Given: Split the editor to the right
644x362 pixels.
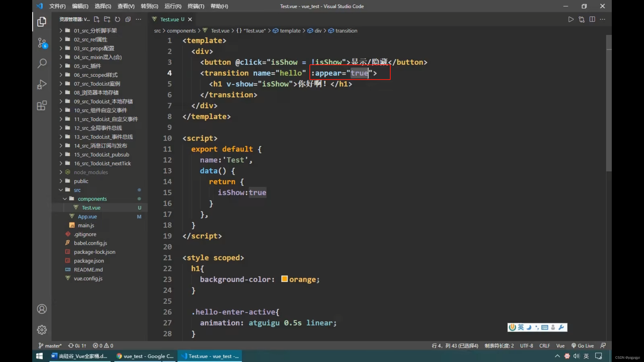Looking at the screenshot, I should point(592,19).
